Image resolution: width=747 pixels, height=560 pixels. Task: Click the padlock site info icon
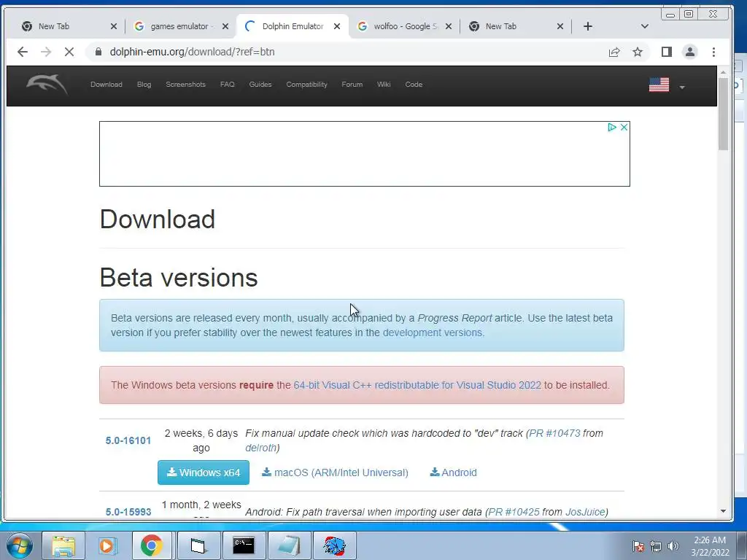point(98,52)
